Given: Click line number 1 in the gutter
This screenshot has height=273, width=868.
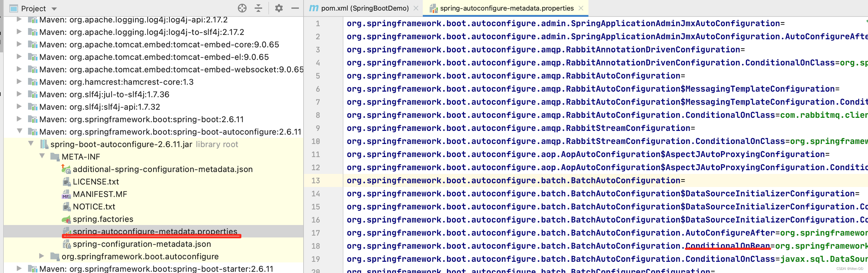Looking at the screenshot, I should tap(318, 24).
